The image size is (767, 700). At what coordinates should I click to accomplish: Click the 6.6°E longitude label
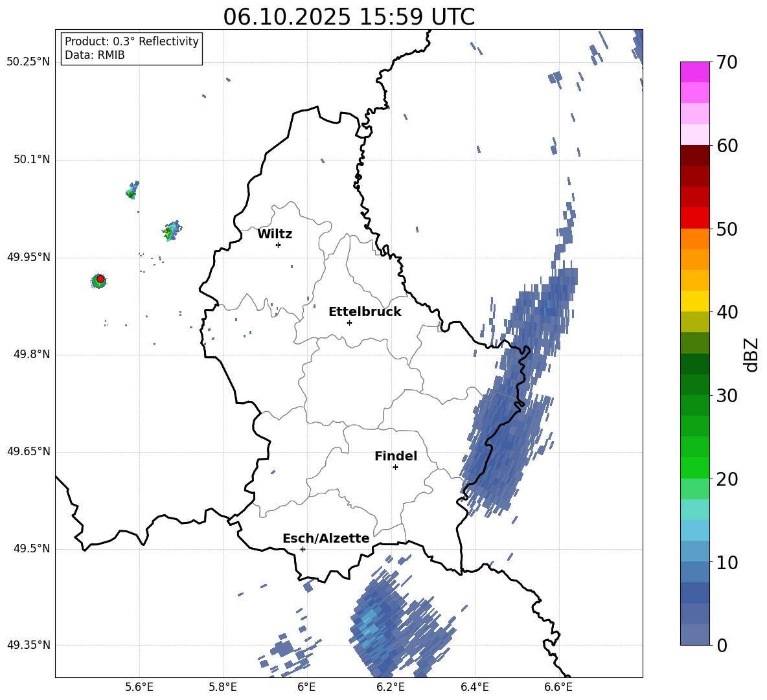tap(558, 687)
